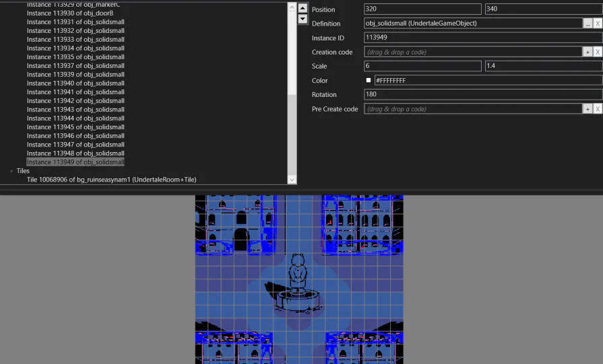Viewport: 603px width, 364px height.
Task: Add new Creation code with plus button
Action: 588,52
